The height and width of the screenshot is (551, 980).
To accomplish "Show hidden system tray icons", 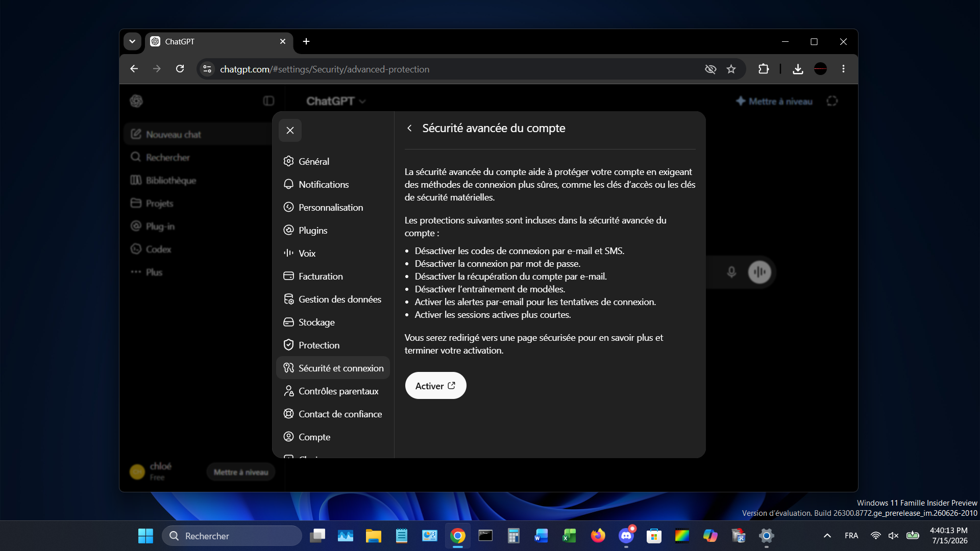I will (827, 536).
